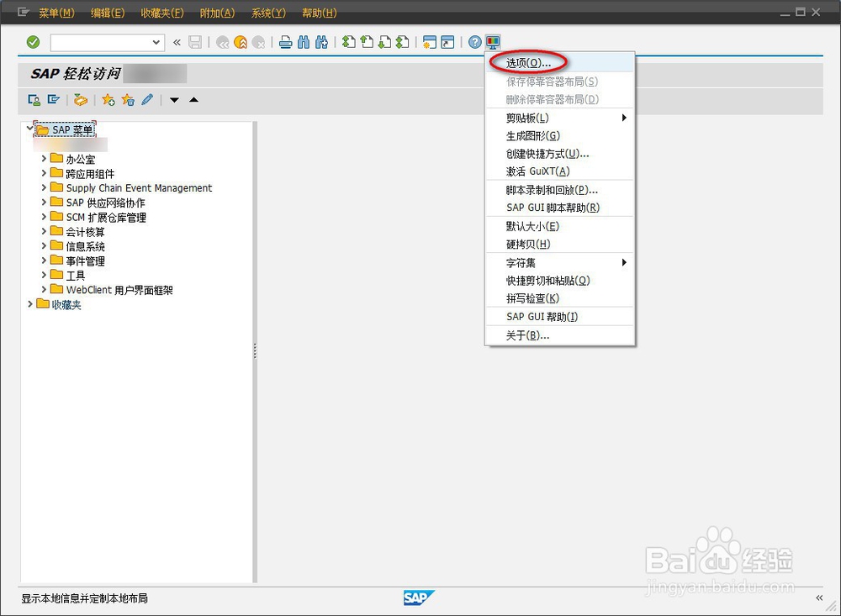Expand status bar with double-arrow icon
Screen dimensions: 841x616
[819, 598]
